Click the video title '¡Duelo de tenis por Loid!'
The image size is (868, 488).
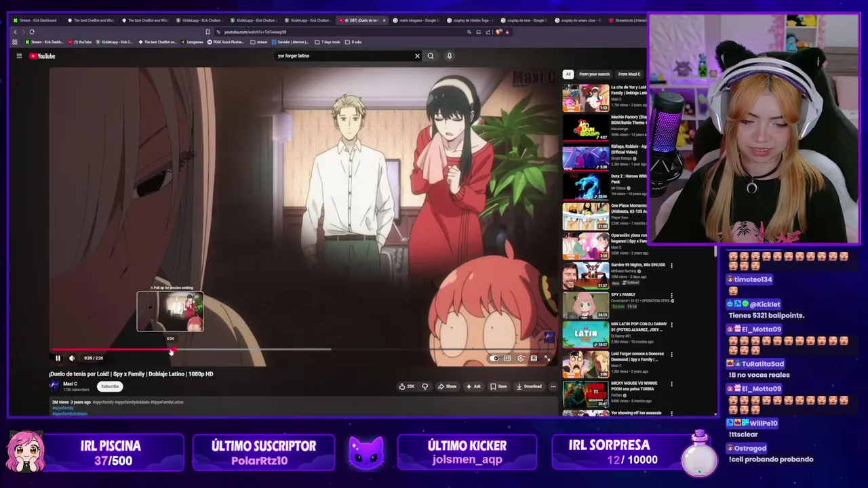[131, 374]
